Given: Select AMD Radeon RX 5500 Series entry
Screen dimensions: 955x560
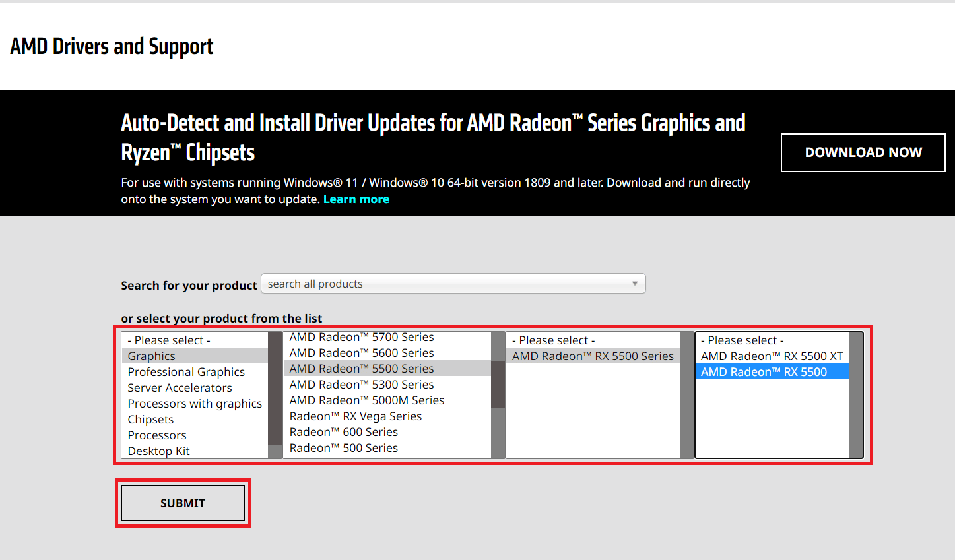Looking at the screenshot, I should (593, 356).
